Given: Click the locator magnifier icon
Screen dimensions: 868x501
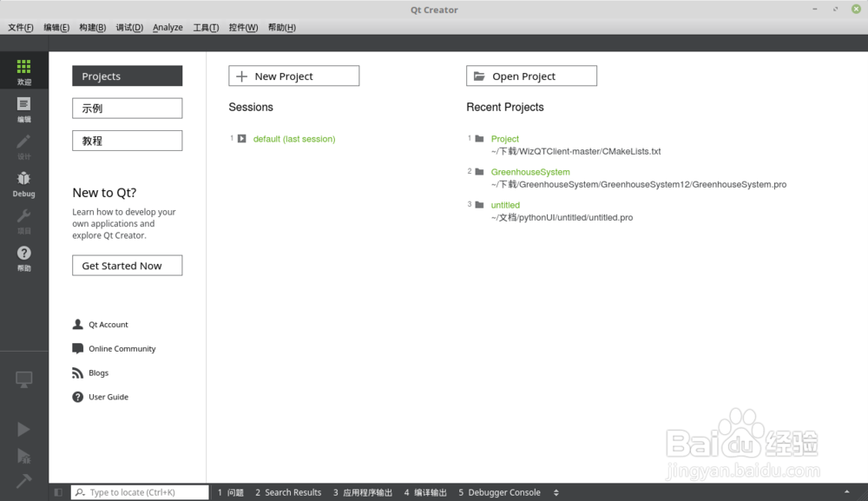Looking at the screenshot, I should pos(80,492).
